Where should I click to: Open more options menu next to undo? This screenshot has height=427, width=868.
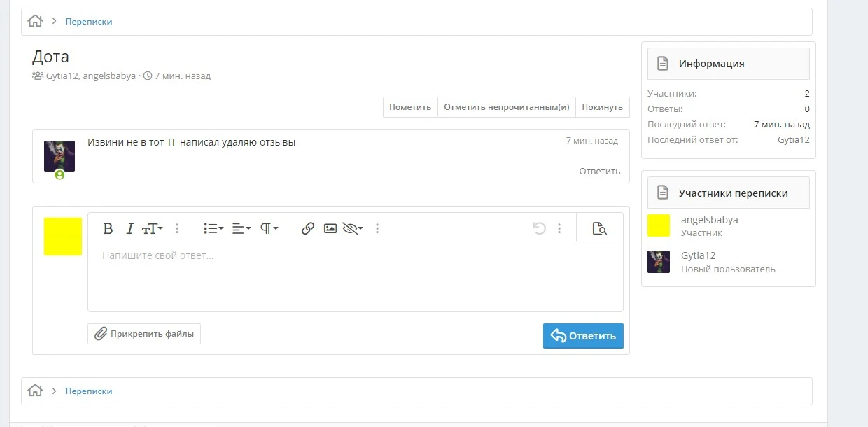click(x=559, y=228)
